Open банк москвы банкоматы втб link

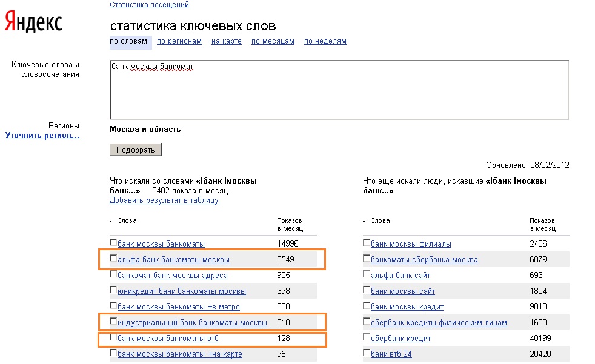(x=168, y=339)
